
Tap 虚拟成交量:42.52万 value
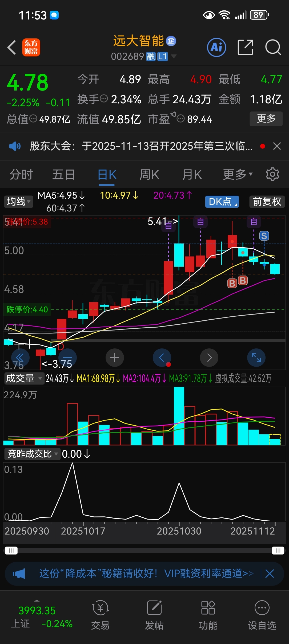(x=243, y=378)
